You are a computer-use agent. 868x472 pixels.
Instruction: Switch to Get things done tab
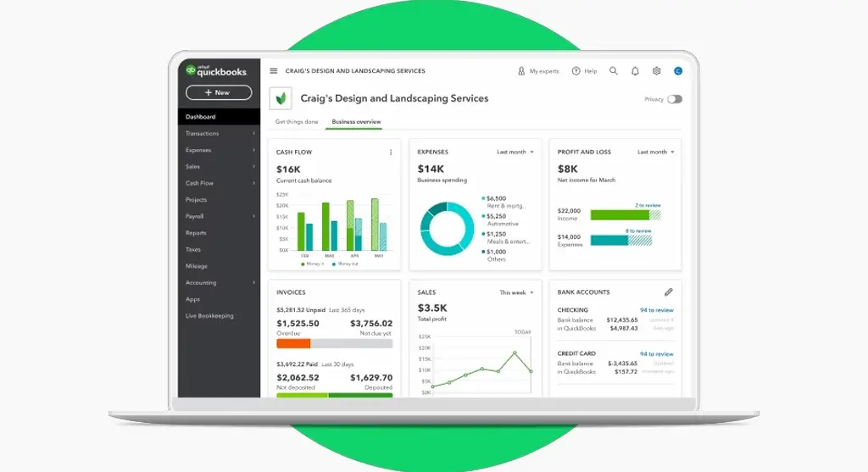(x=297, y=122)
